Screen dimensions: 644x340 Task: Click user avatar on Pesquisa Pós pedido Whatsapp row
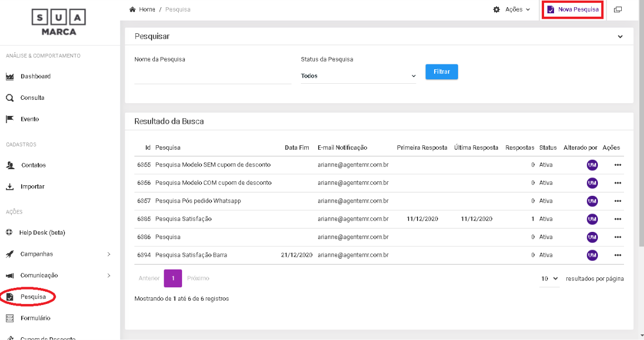592,201
